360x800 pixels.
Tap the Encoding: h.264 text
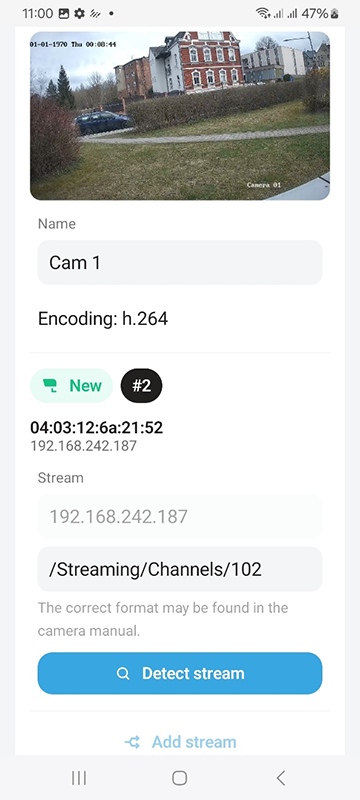(103, 319)
